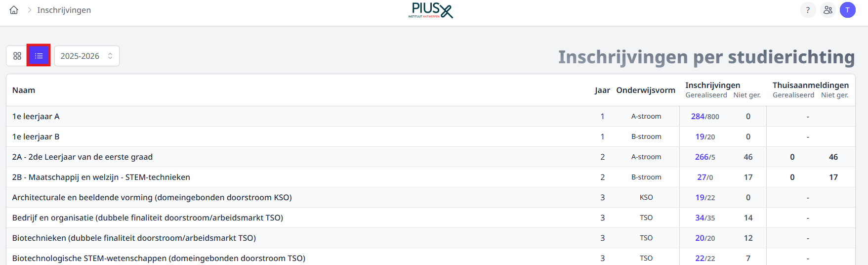Open the help question mark icon
Viewport: 868px width, 265px height.
[x=808, y=10]
